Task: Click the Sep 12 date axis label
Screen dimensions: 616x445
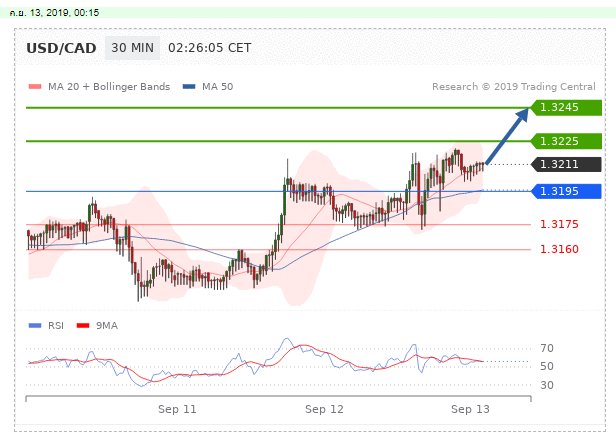Action: coord(324,409)
